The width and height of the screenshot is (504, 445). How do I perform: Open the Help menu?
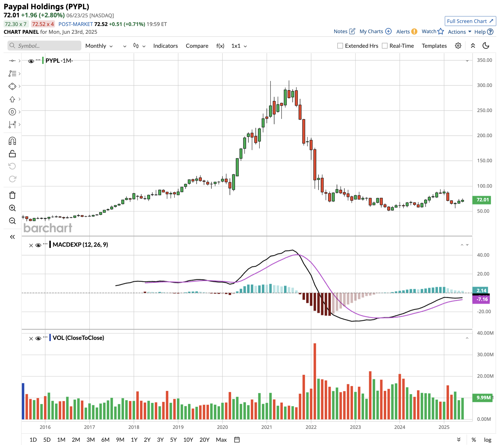pyautogui.click(x=484, y=32)
